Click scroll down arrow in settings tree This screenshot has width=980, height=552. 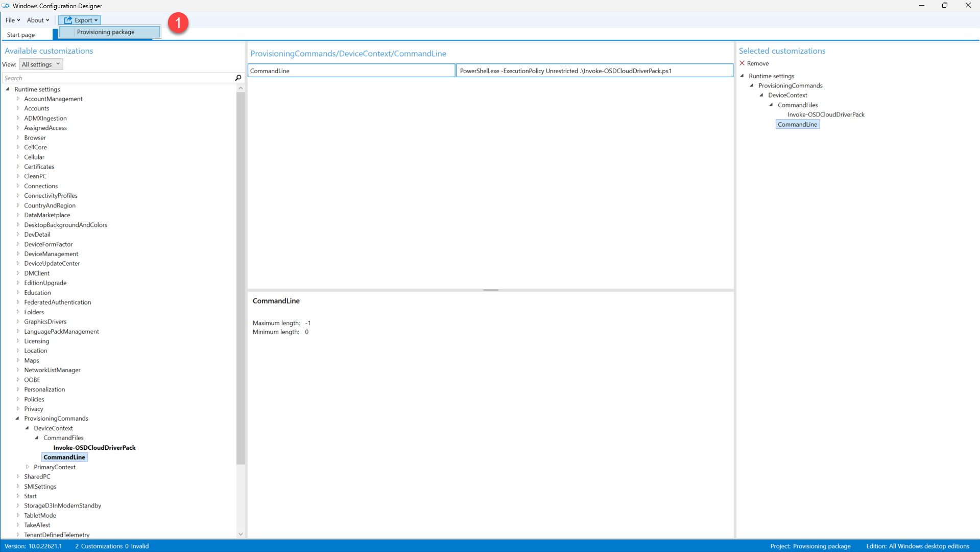click(x=241, y=534)
